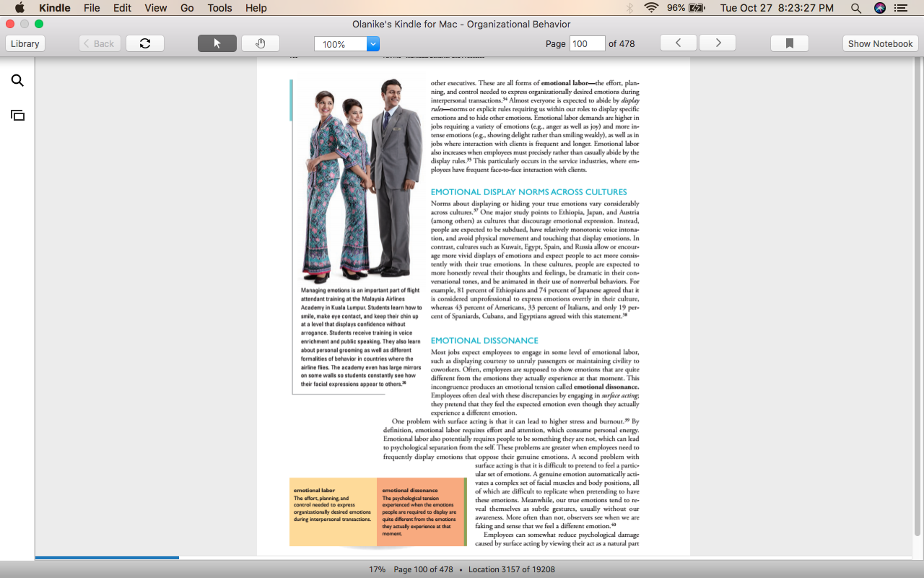Open the View menu
924x578 pixels.
tap(155, 8)
